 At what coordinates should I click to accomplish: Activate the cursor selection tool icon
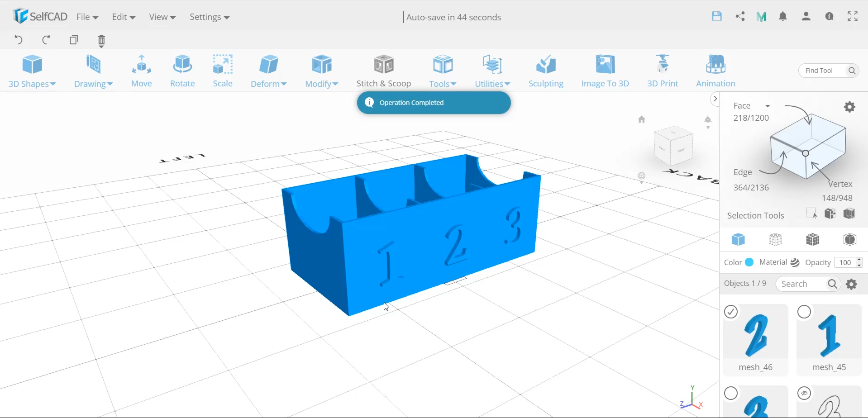(812, 214)
